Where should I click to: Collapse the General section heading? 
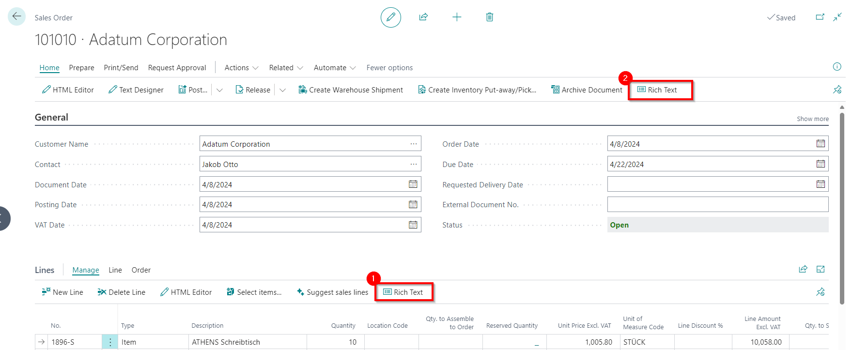point(51,117)
